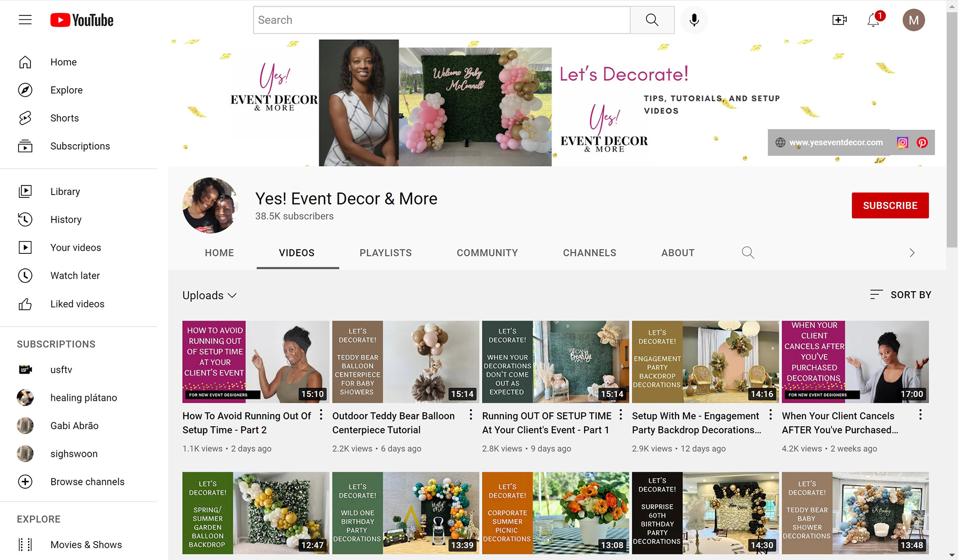The height and width of the screenshot is (560, 958).
Task: Open Subscriptions in the sidebar
Action: coord(78,146)
